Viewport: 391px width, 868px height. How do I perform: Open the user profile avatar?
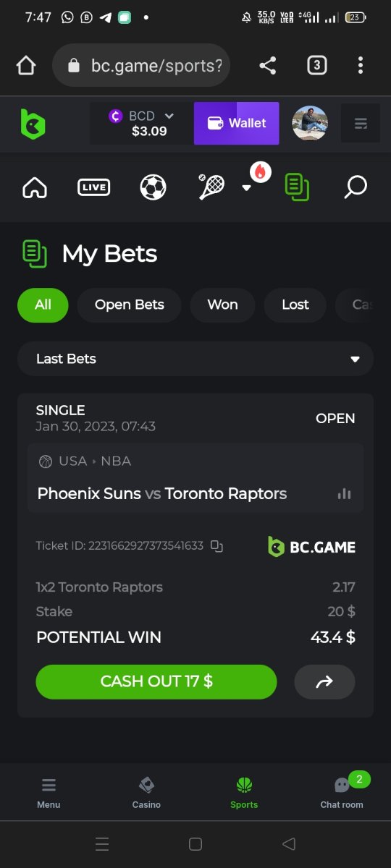point(310,123)
